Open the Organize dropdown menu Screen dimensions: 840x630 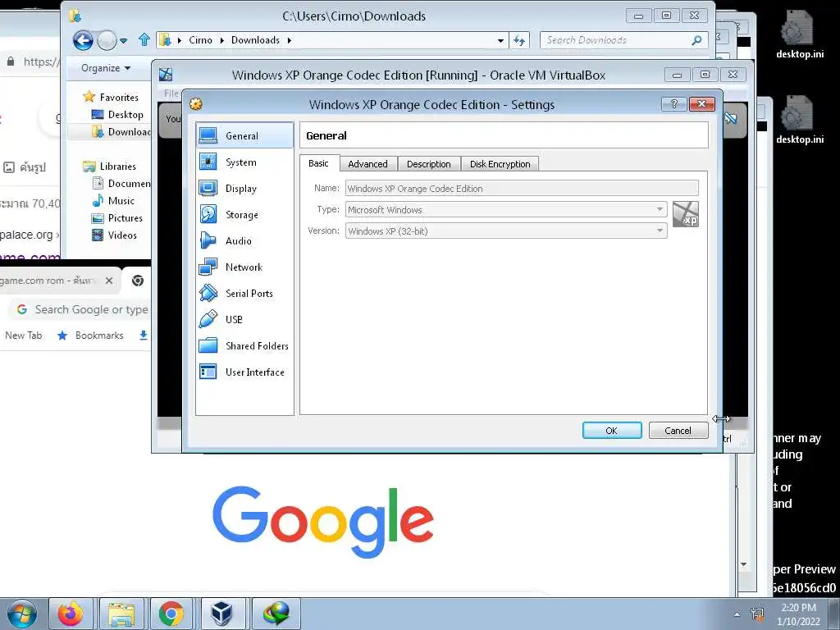point(106,68)
